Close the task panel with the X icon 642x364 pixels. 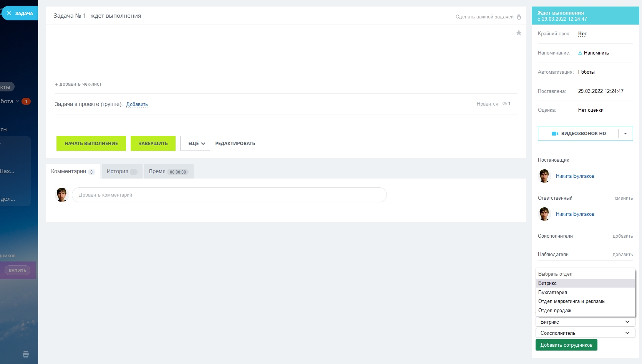[x=9, y=13]
